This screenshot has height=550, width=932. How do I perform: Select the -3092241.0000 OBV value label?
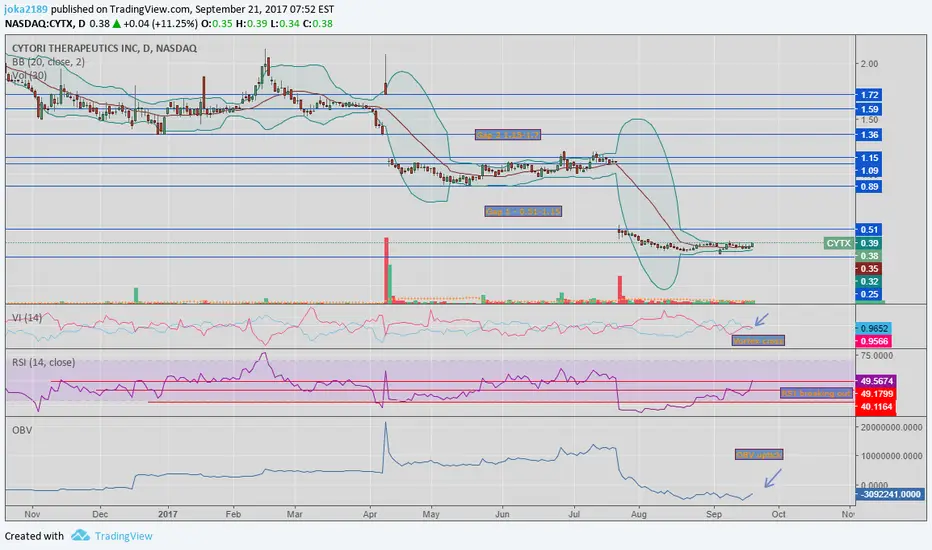(x=890, y=494)
